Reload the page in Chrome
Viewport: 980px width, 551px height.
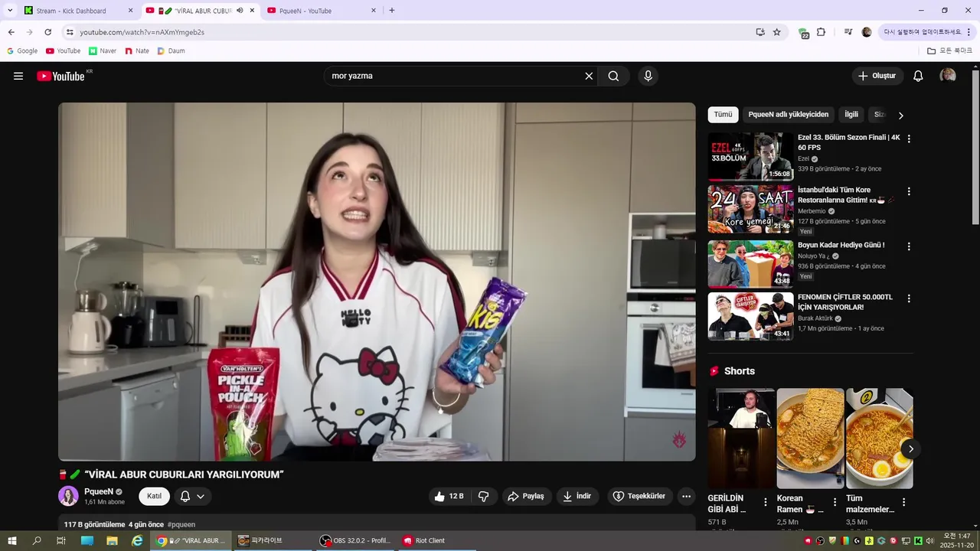[47, 32]
